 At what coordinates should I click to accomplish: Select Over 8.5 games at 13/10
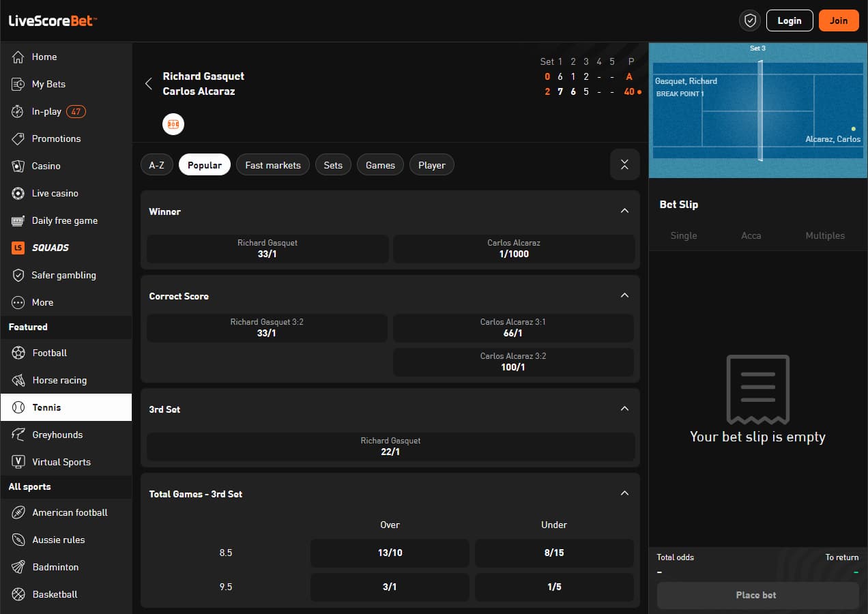click(x=390, y=553)
